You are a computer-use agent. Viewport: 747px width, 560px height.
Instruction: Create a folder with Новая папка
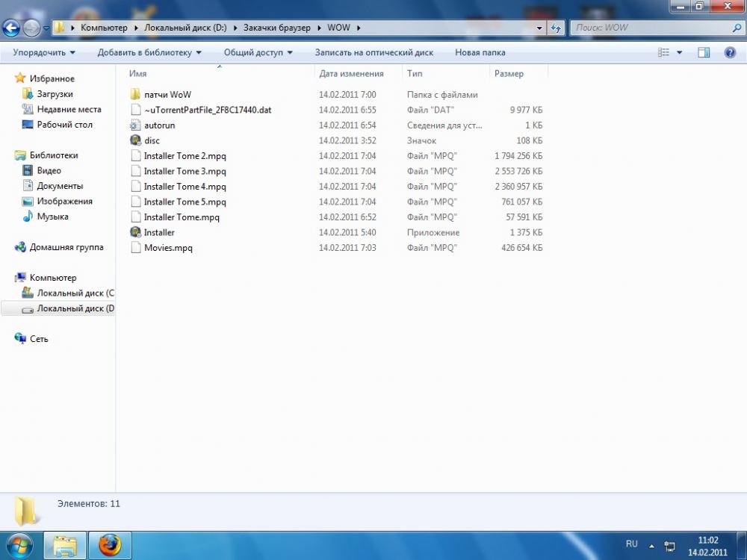click(x=480, y=52)
